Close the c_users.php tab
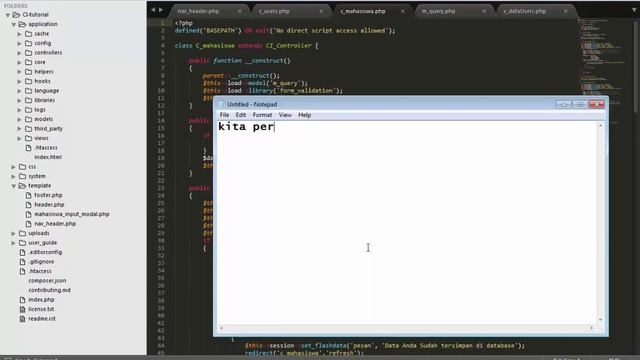The height and width of the screenshot is (360, 640). coord(321,11)
